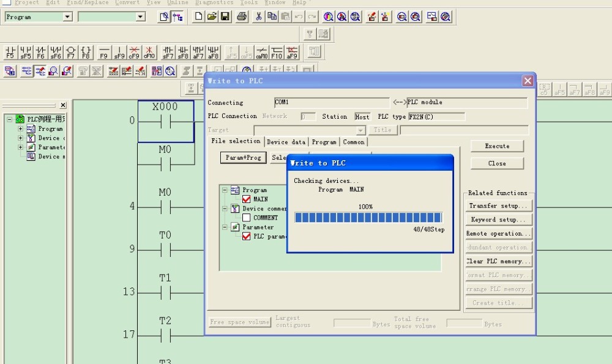The image size is (612, 364).
Task: Insert normally closed contact F6
Action: point(40,52)
